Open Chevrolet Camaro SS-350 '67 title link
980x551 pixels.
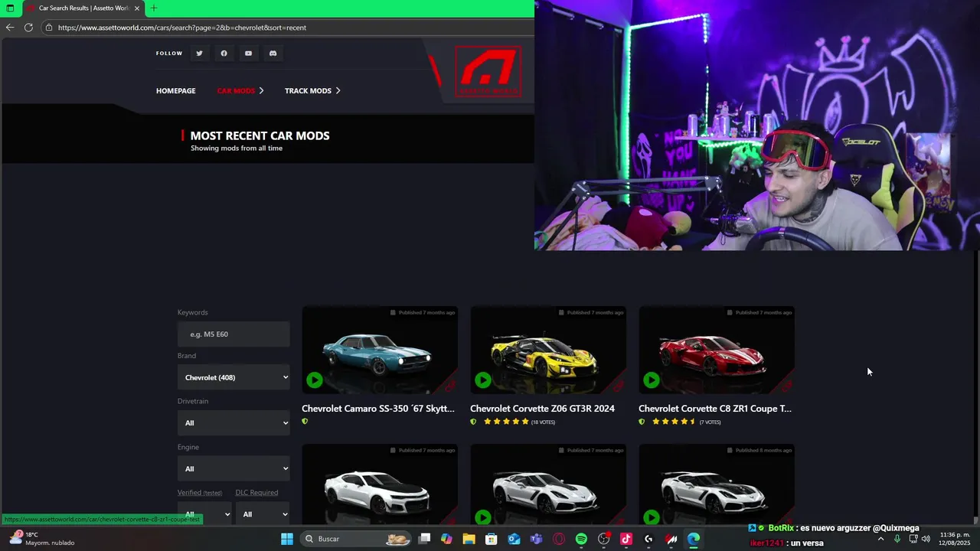point(378,409)
